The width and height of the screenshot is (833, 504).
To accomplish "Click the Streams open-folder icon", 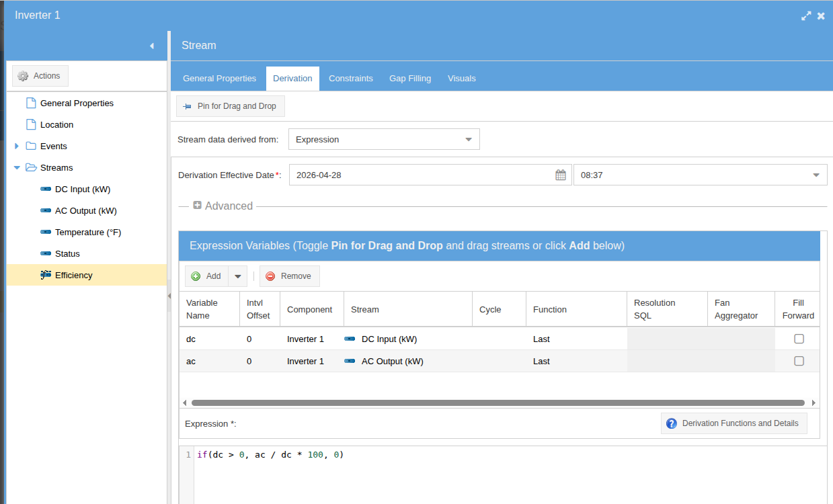I will point(31,167).
